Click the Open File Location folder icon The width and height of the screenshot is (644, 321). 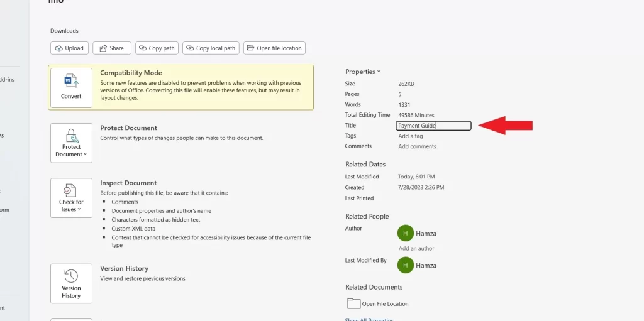click(353, 303)
